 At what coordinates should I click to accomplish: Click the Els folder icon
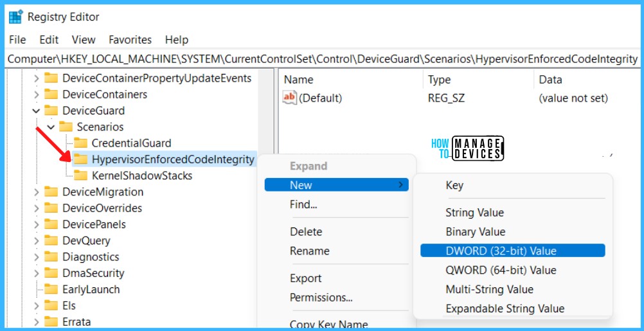coord(51,305)
